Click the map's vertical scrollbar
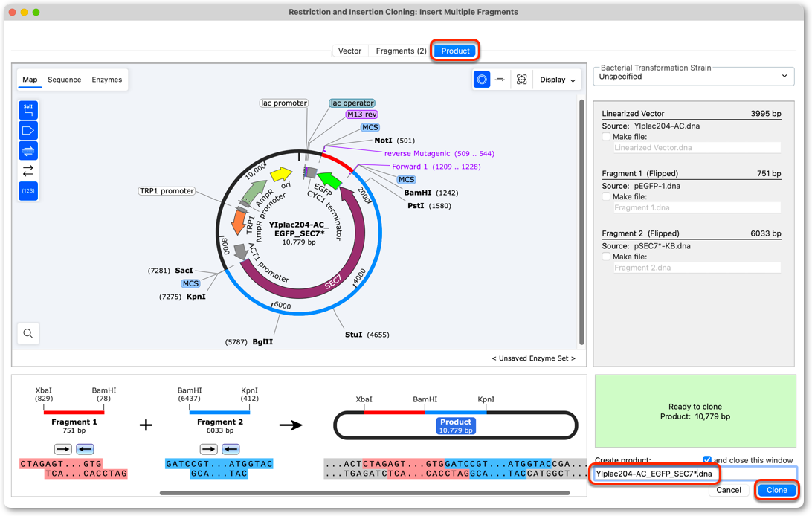This screenshot has width=812, height=516. point(581,222)
